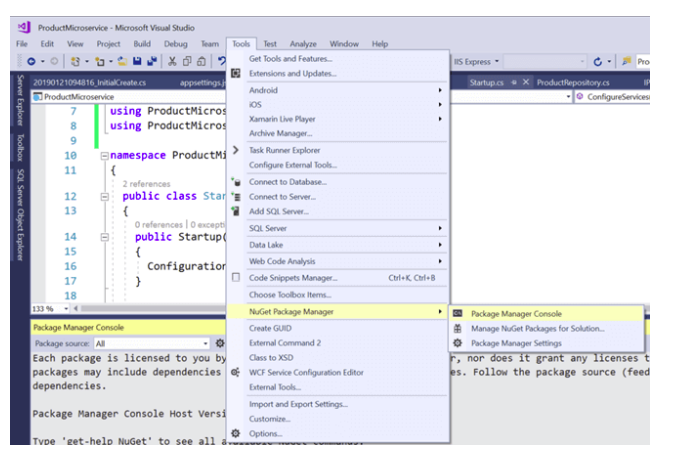The image size is (682, 451).
Task: Switch to the 20190121094816_InitialCreate.cs tab
Action: (90, 82)
